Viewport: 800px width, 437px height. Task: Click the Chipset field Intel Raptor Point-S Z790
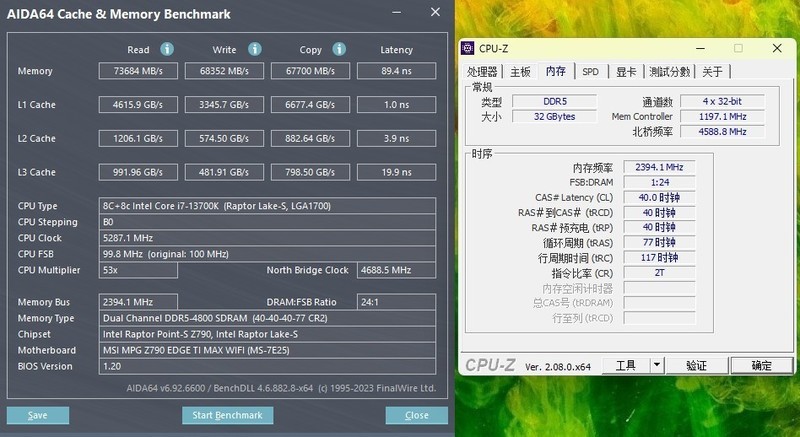click(267, 334)
